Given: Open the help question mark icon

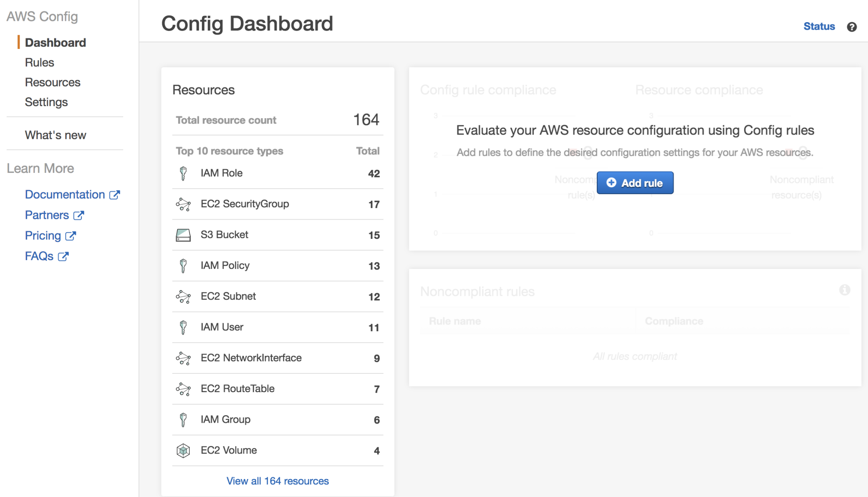Looking at the screenshot, I should click(x=852, y=27).
